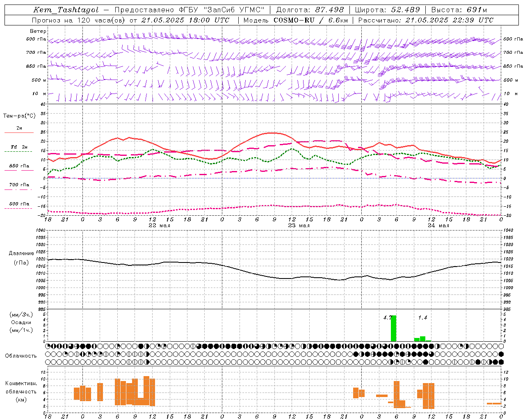Click the Давление pressure section label
This screenshot has width=525, height=420.
tap(21, 253)
